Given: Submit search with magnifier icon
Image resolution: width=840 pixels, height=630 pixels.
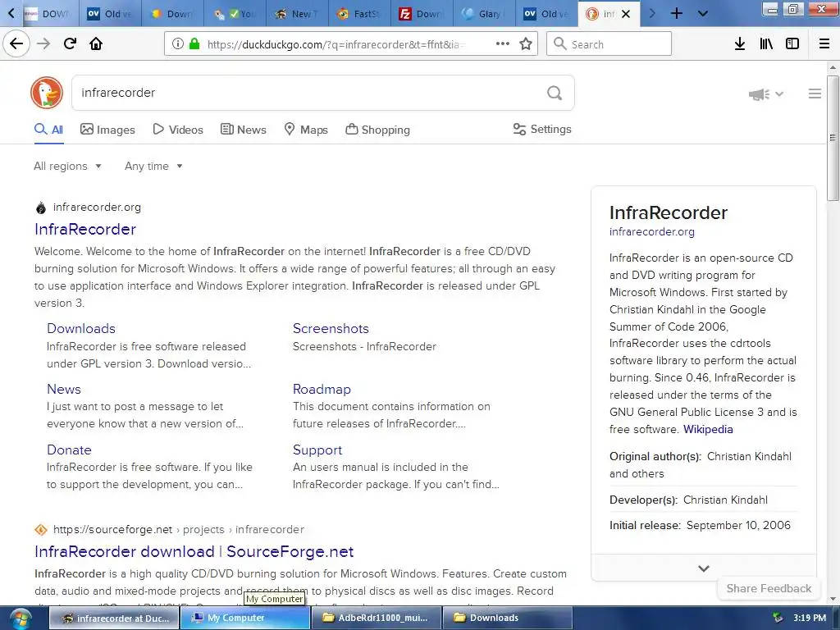Looking at the screenshot, I should coord(555,94).
